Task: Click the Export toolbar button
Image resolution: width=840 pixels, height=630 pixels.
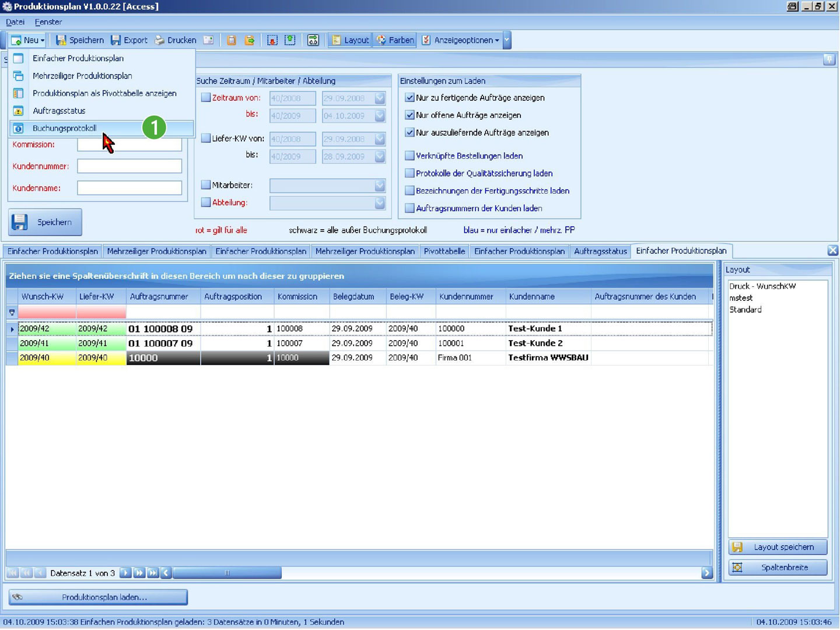Action: click(129, 40)
